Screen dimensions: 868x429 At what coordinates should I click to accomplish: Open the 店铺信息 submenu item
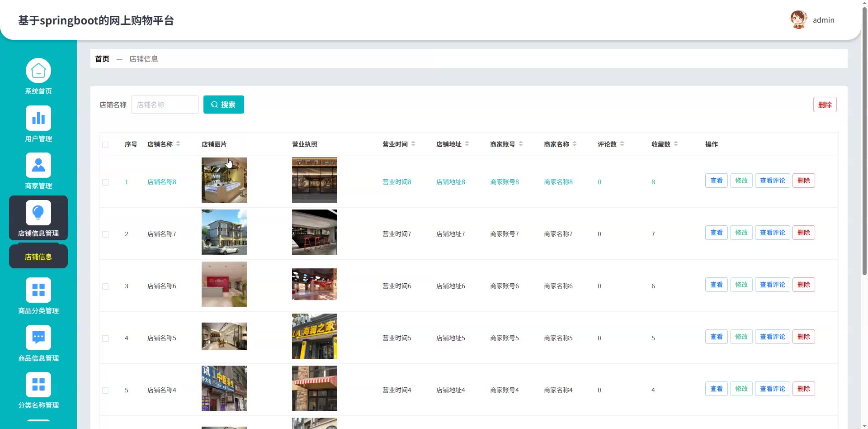(38, 257)
